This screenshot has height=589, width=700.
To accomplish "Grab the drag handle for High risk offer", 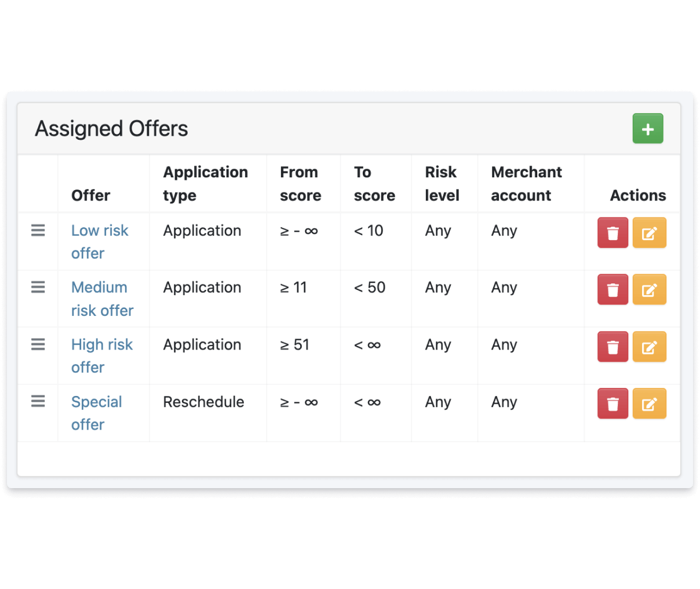I will (38, 344).
